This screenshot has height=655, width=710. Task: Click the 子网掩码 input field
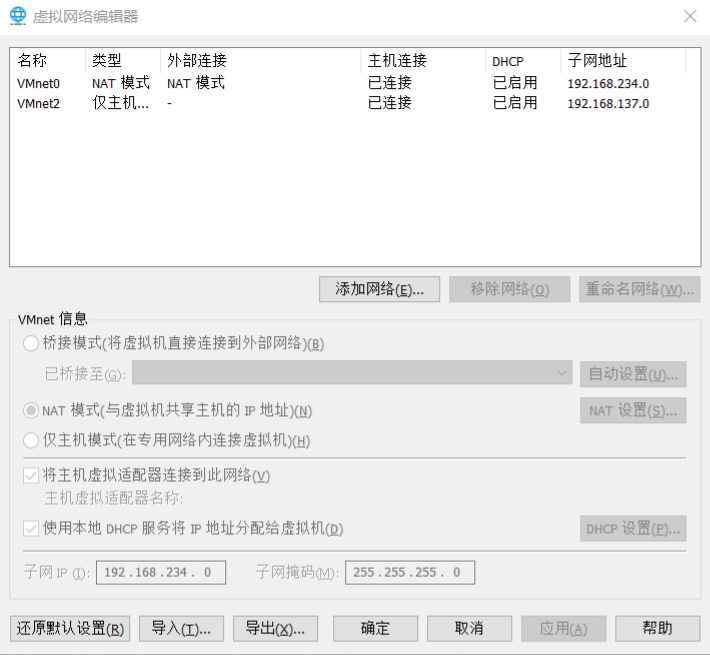coord(410,572)
